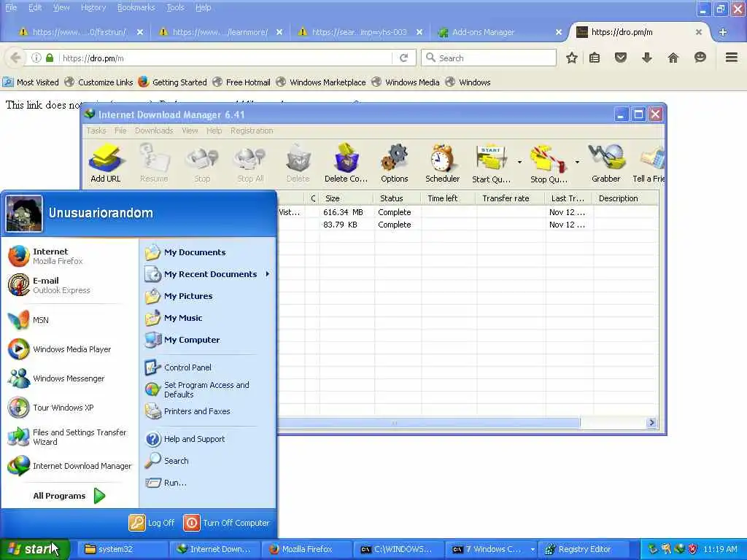Click Turn Off Computer button
This screenshot has width=747, height=560.
pos(227,523)
